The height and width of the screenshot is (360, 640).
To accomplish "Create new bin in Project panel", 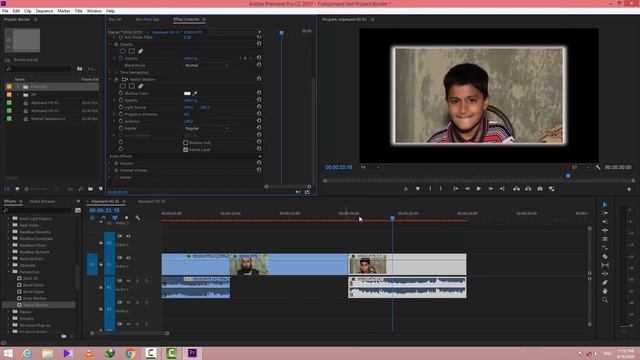I will pyautogui.click(x=90, y=189).
